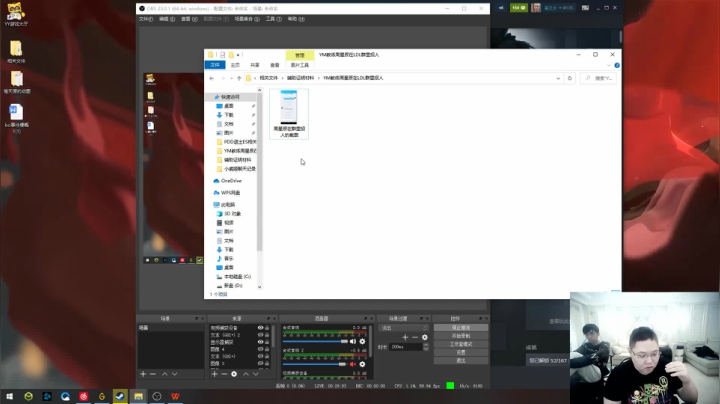Open the OBS 工具(T) menu
The image size is (720, 404).
274,19
